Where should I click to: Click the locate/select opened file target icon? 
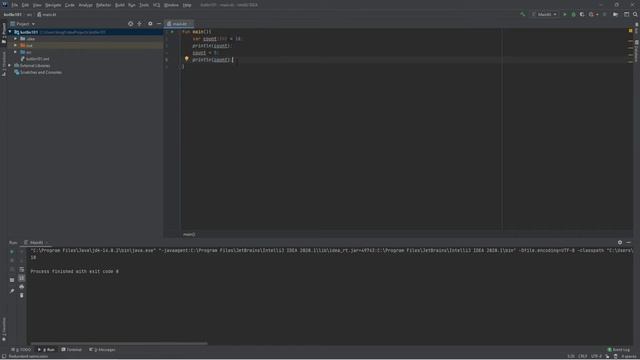coord(131,24)
